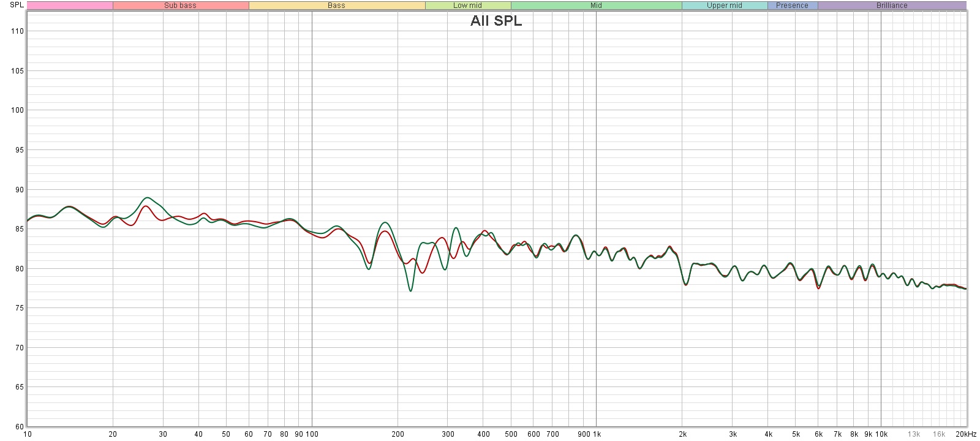The height and width of the screenshot is (441, 980).
Task: Click the 16k frequency axis label
Action: tap(939, 434)
